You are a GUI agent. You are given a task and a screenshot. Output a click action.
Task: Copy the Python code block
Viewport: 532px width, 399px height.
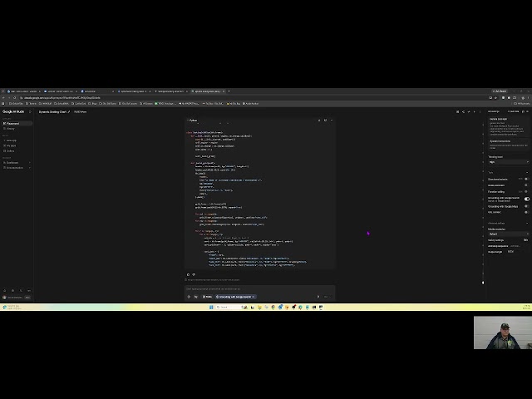[325, 120]
